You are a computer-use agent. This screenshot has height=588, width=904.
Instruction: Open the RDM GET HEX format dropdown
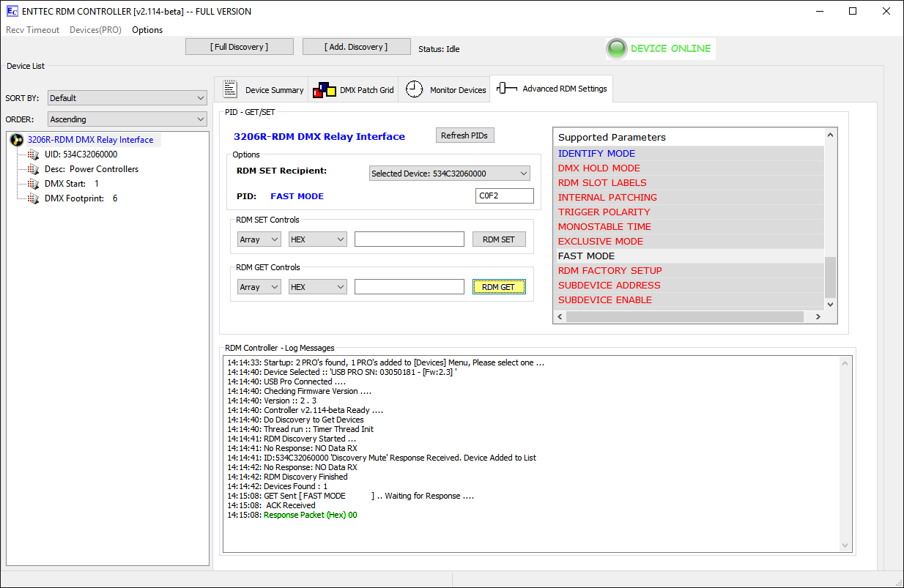[317, 287]
